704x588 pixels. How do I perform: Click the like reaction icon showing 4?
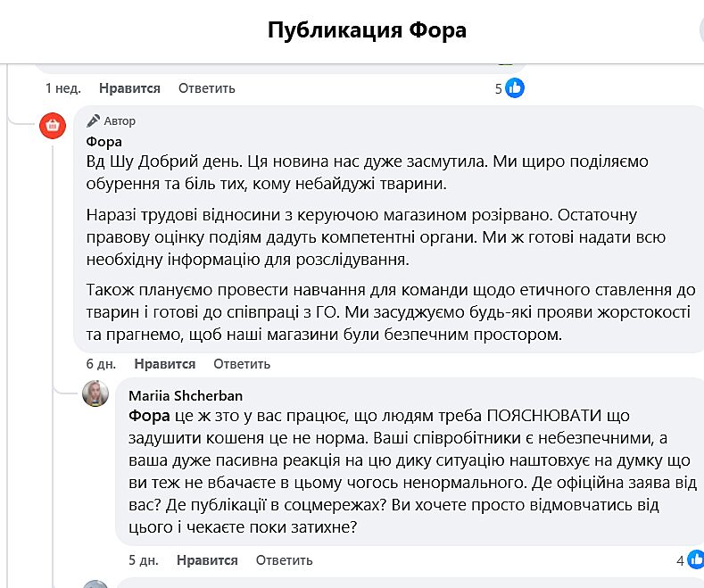(694, 560)
